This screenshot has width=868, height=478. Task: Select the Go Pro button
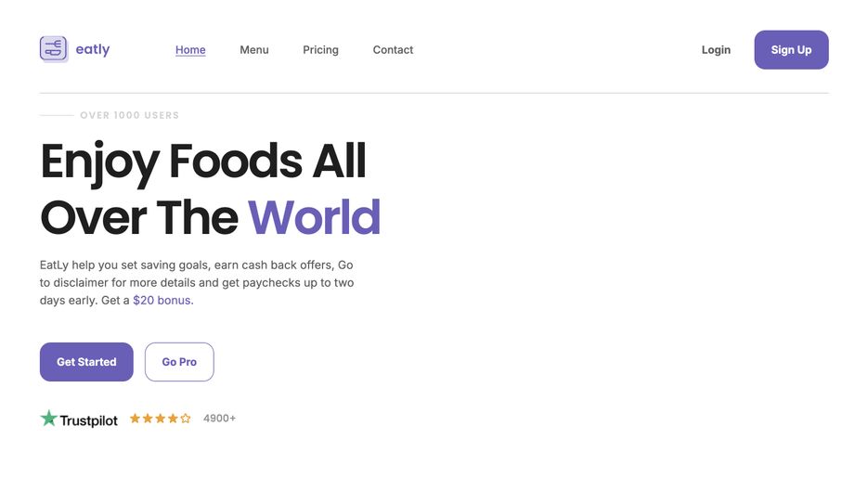[x=179, y=362]
